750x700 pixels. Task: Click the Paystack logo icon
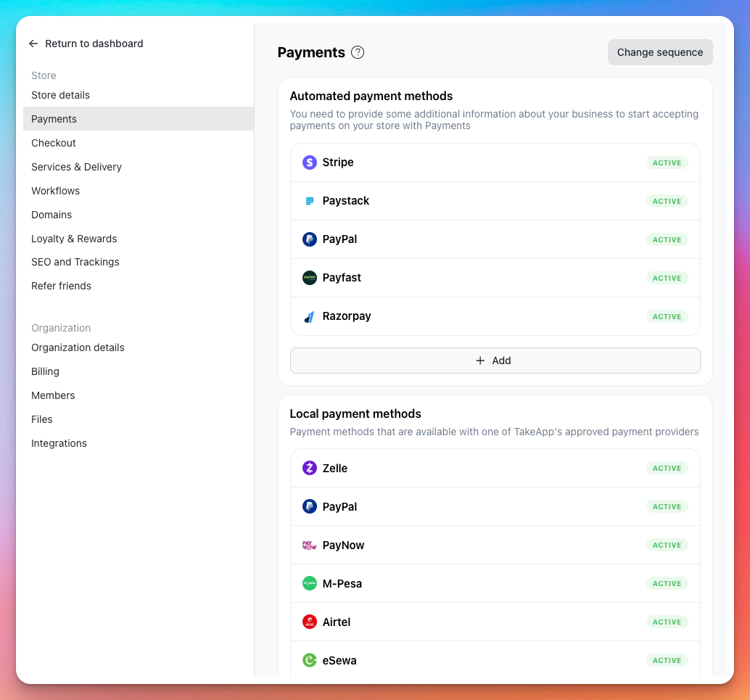(310, 201)
